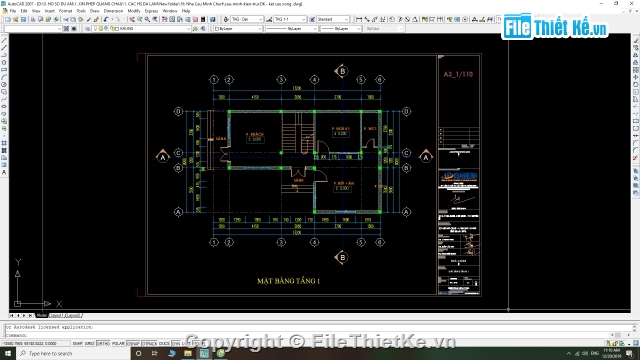Toggle GRID display in status bar
The image size is (640, 360).
click(89, 344)
